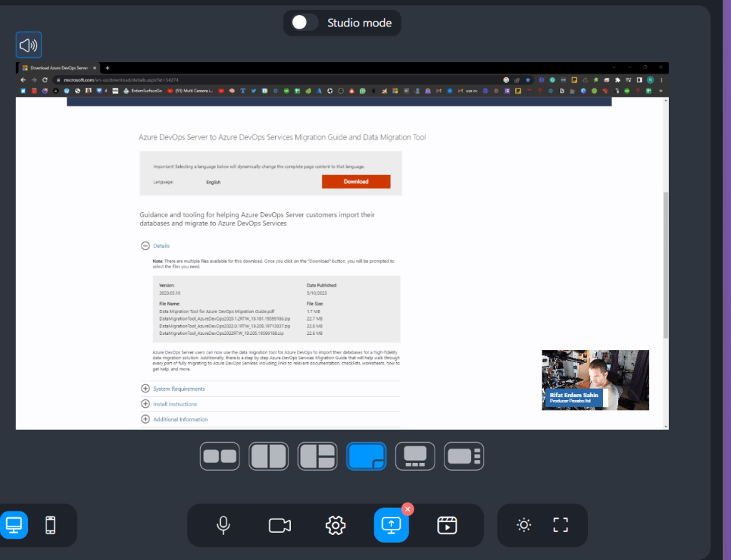The height and width of the screenshot is (560, 731).
Task: Open the Chrome three-dot menu
Action: (x=661, y=80)
